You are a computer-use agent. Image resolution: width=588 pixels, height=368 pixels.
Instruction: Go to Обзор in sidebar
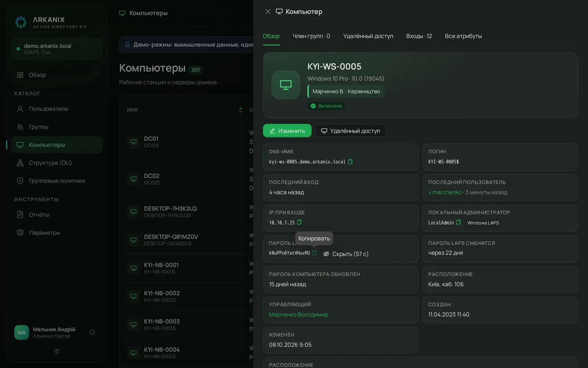point(57,75)
